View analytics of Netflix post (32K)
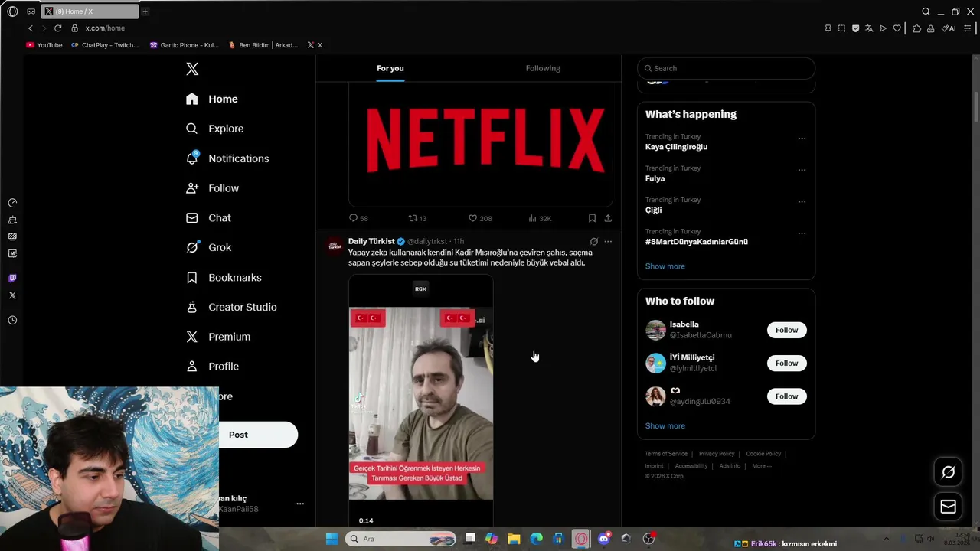980x551 pixels. pyautogui.click(x=540, y=218)
